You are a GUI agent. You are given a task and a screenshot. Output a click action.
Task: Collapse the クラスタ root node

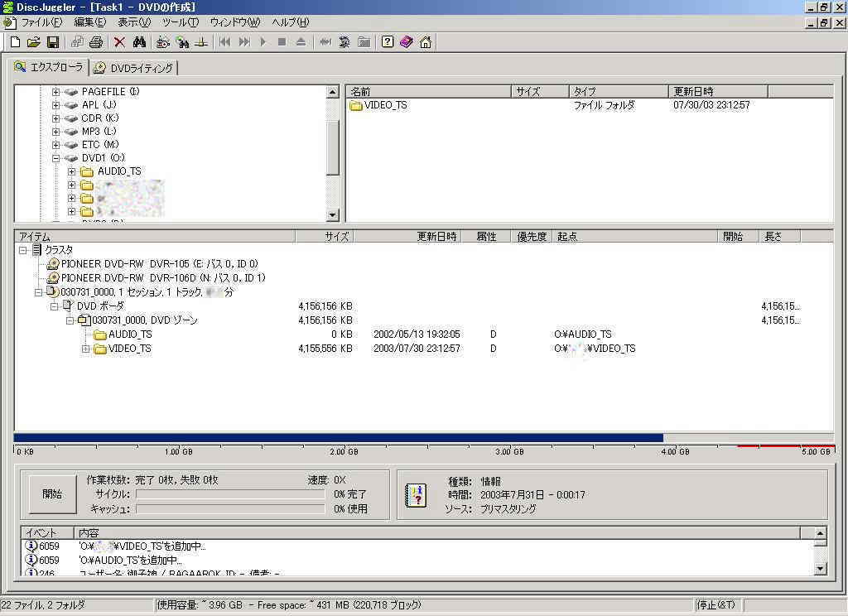click(x=22, y=250)
